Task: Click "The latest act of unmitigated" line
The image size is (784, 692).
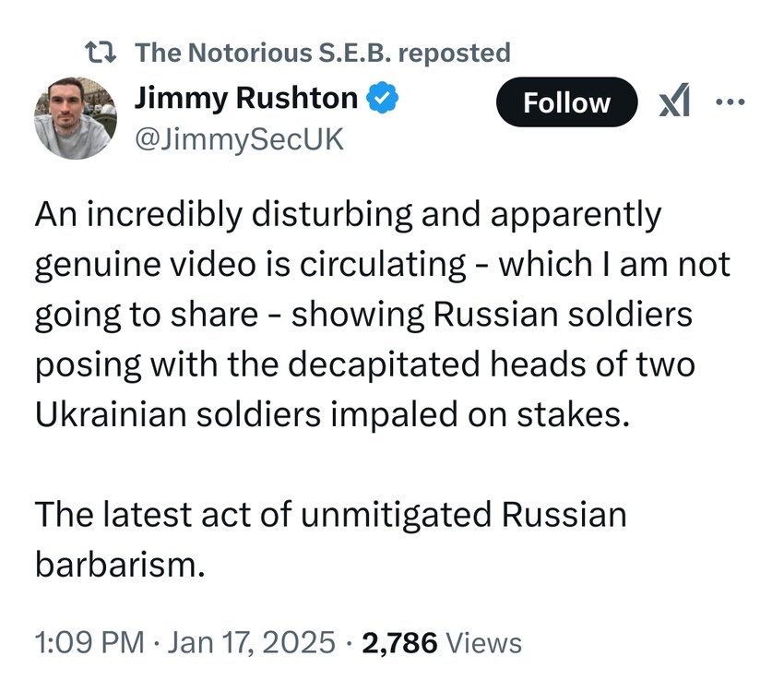Action: [x=330, y=513]
